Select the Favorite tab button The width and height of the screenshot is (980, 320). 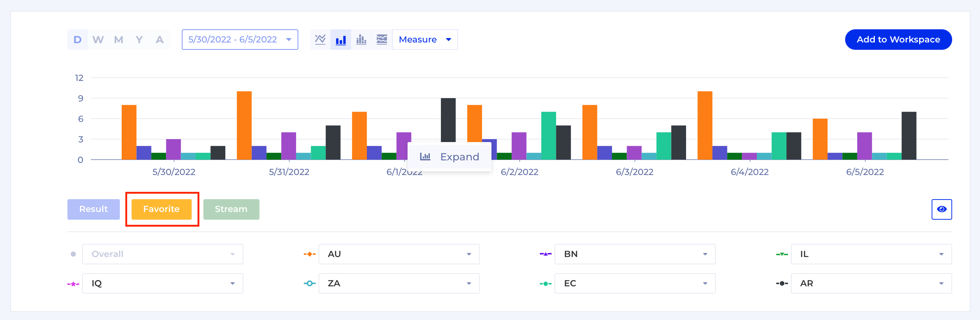pyautogui.click(x=161, y=209)
